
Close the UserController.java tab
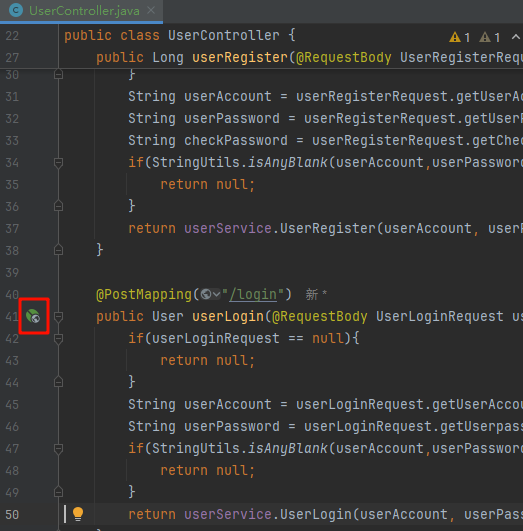coord(151,10)
